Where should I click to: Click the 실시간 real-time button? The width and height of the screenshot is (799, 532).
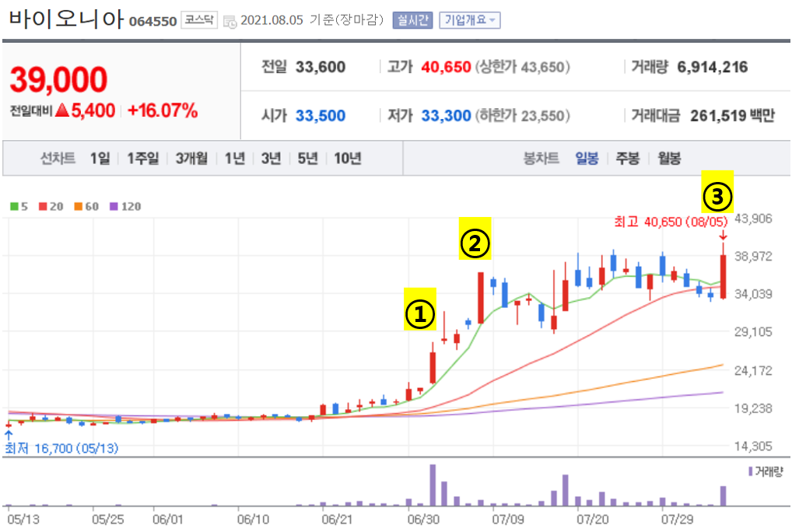(412, 20)
